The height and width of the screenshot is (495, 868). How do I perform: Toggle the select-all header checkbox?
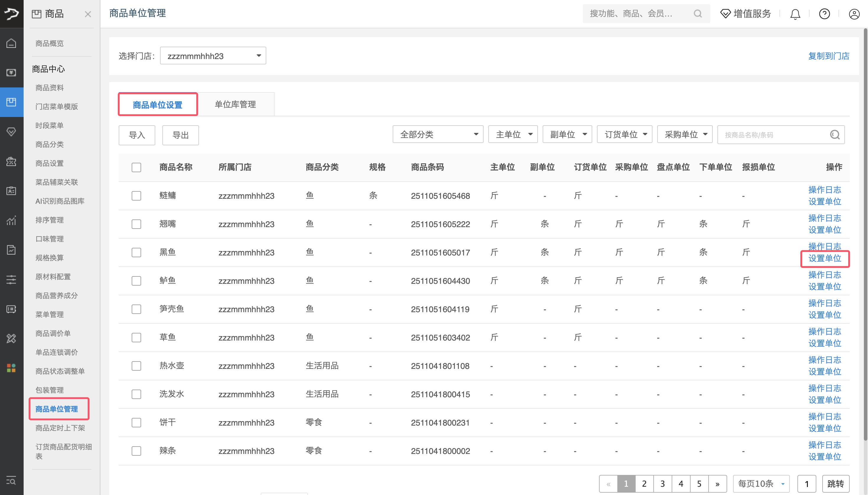136,167
